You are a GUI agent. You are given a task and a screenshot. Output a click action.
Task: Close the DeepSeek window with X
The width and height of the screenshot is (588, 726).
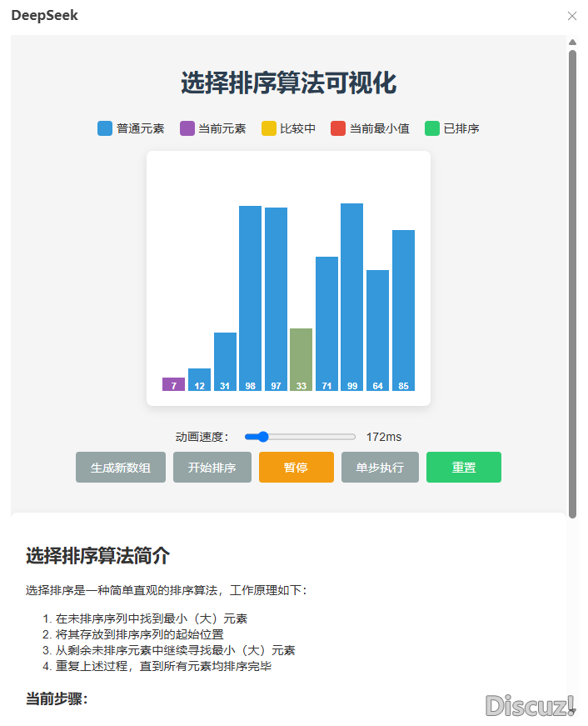click(572, 16)
